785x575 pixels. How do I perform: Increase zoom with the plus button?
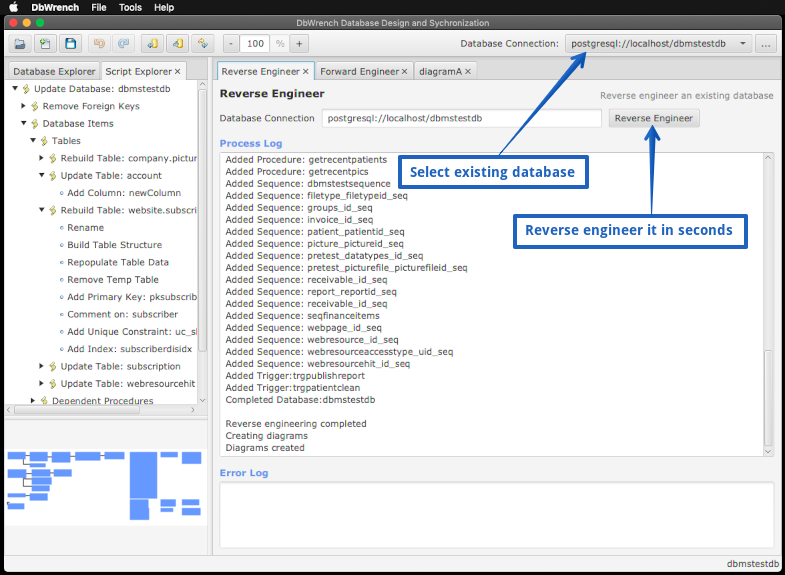pyautogui.click(x=299, y=44)
